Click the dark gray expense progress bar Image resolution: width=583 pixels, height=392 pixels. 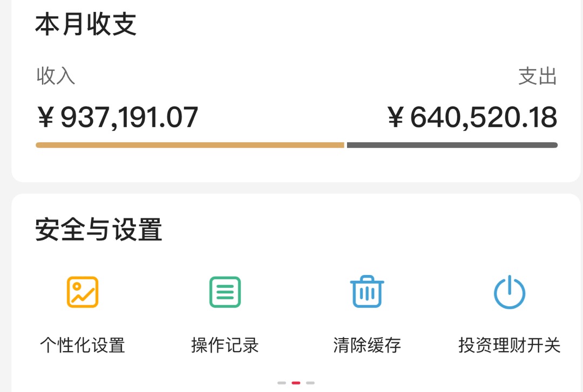click(452, 145)
